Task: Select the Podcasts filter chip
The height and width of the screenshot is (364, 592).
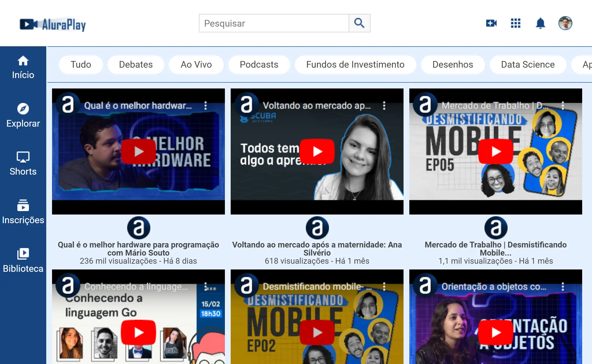Action: tap(259, 64)
